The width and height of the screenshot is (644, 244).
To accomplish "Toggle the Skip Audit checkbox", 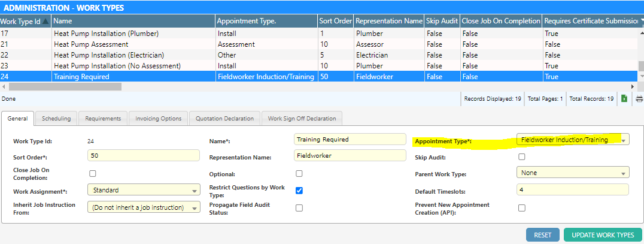I will [x=521, y=157].
